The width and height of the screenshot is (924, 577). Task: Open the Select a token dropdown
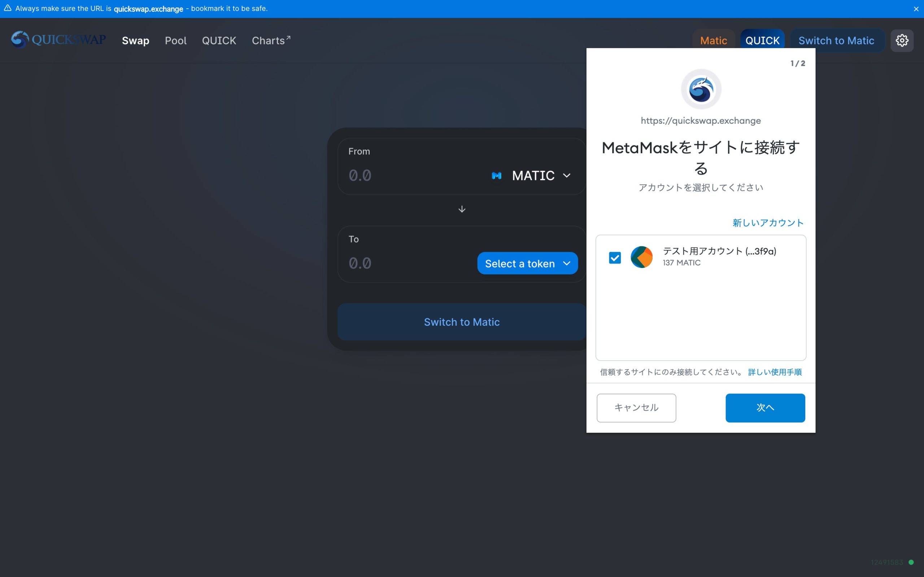click(x=527, y=263)
